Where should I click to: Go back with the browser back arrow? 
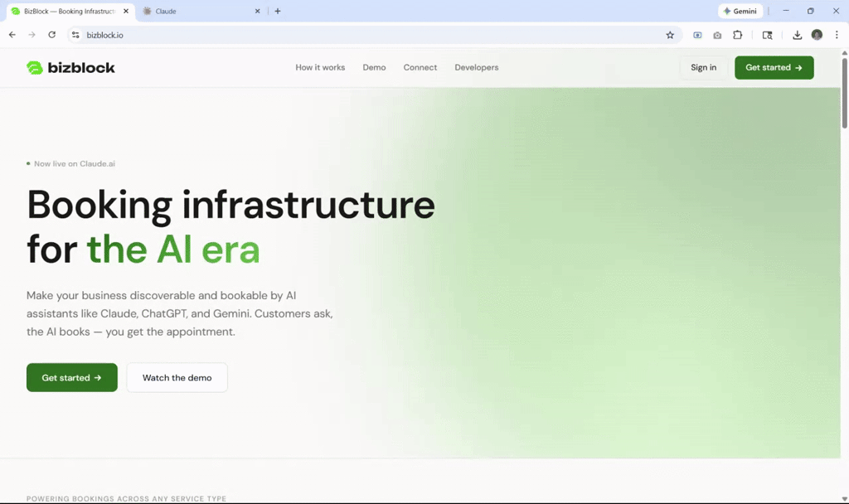tap(12, 35)
